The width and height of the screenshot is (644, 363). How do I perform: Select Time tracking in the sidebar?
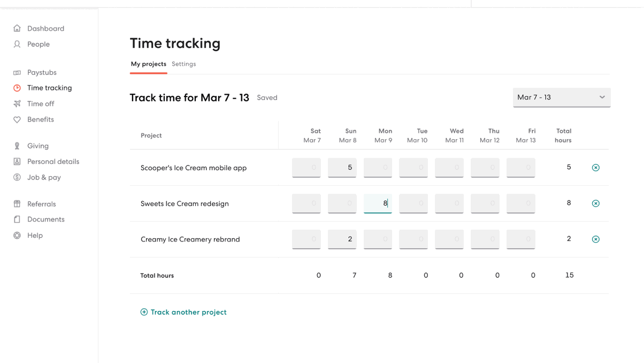click(x=50, y=87)
